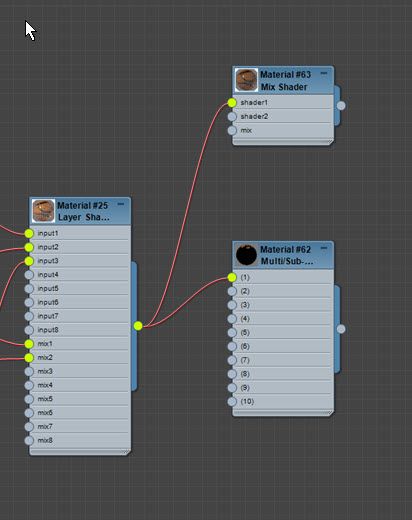Viewport: 412px width, 520px height.
Task: Click the input1 slot label
Action: pyautogui.click(x=48, y=233)
